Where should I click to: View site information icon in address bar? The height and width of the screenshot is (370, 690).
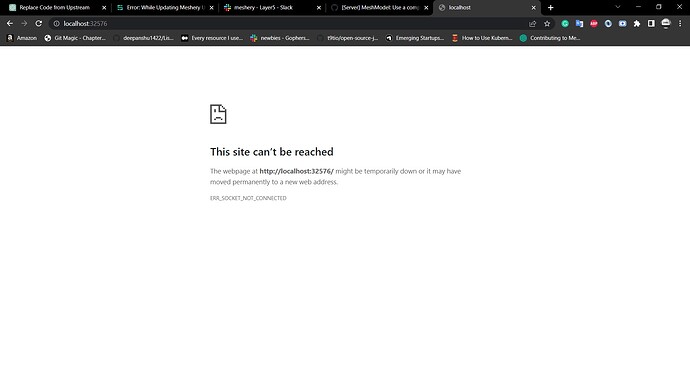(56, 24)
